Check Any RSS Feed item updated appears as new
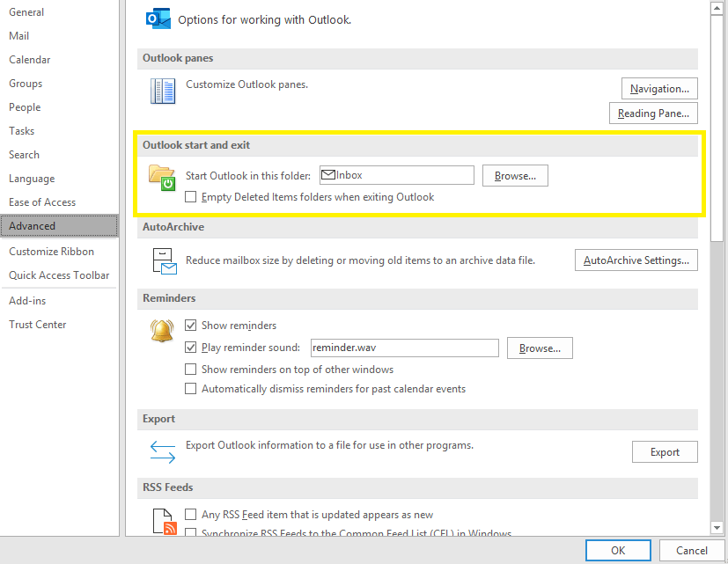The height and width of the screenshot is (564, 728). tap(190, 515)
